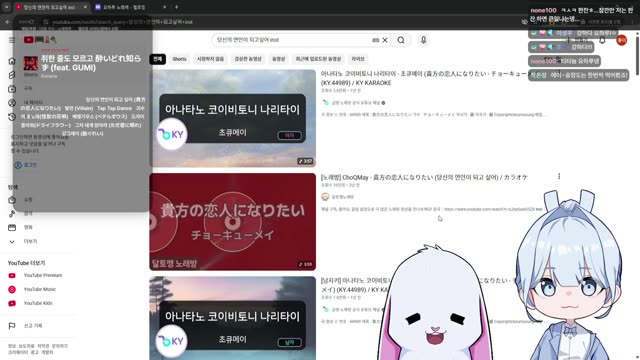
Task: Open the sidebar You (내 페이지) person icon
Action: [x=12, y=103]
